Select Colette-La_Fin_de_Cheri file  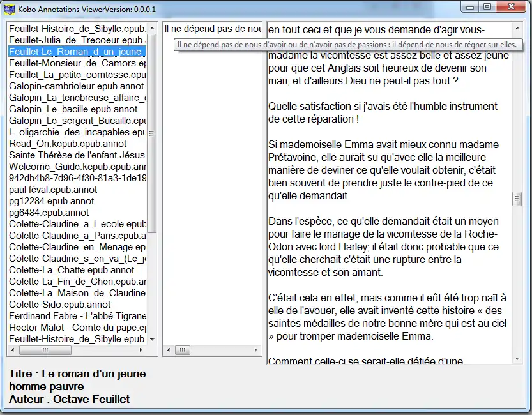[x=78, y=282]
